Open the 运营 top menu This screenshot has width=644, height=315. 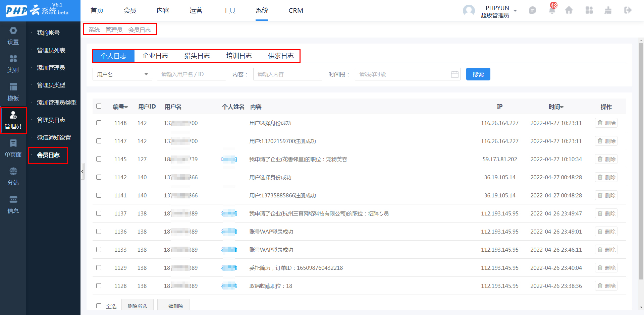(x=196, y=10)
